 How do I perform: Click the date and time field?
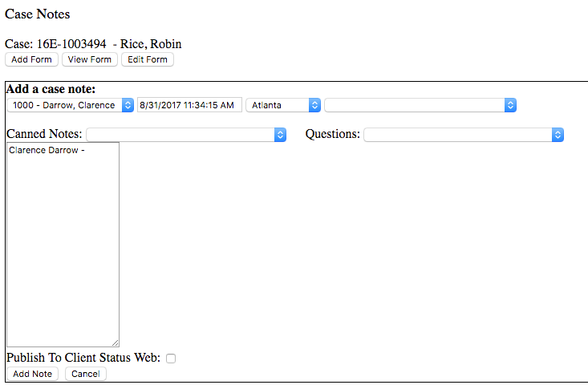pos(189,105)
